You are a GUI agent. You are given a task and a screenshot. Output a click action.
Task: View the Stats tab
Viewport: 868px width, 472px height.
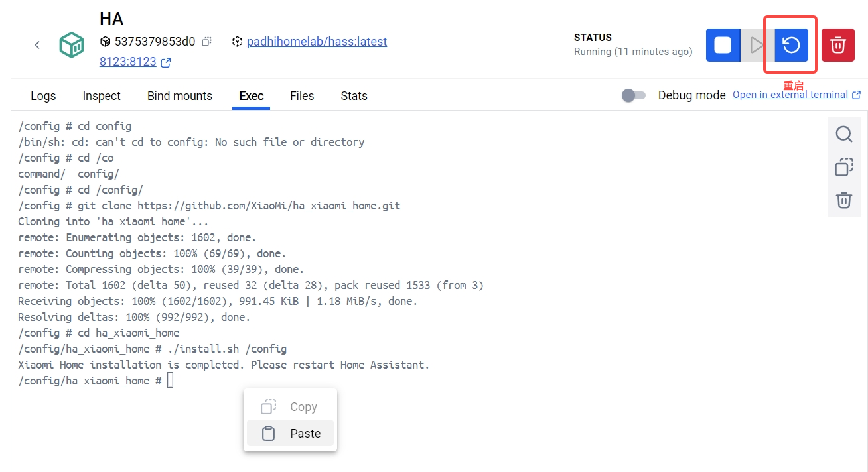point(354,96)
